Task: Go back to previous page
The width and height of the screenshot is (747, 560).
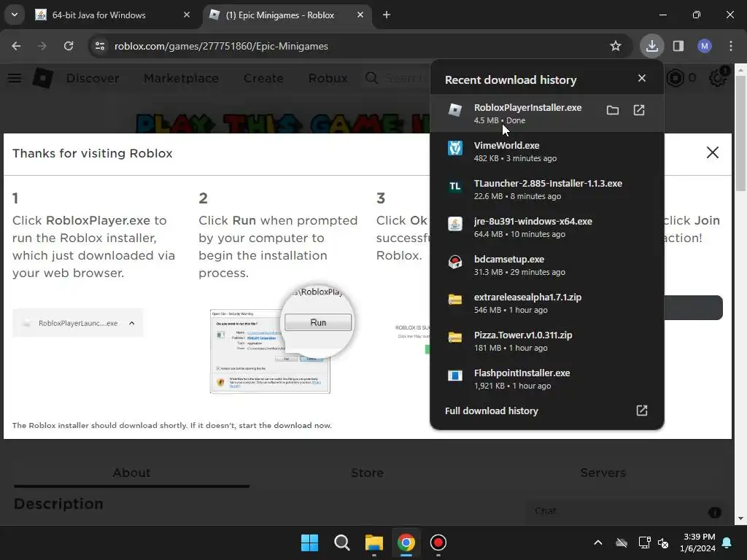Action: 16,46
